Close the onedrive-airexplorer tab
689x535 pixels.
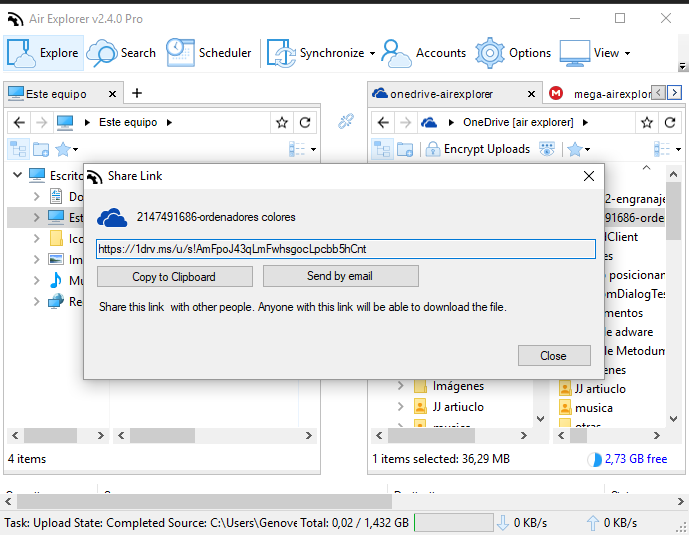click(x=531, y=94)
